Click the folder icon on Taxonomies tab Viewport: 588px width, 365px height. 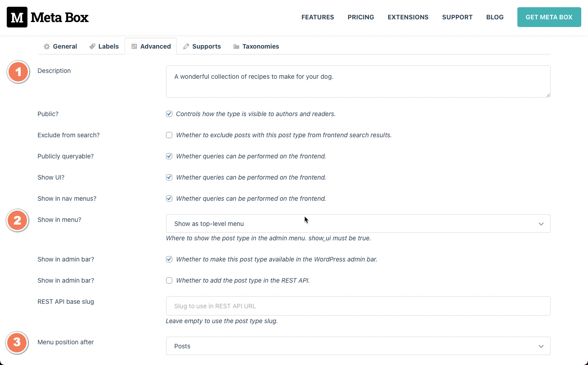coord(236,46)
